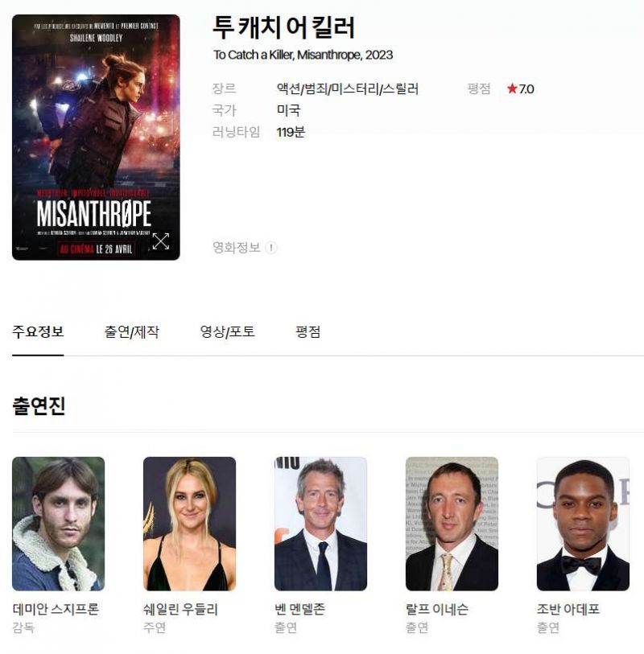
Task: Open the 영상/포토 tab
Action: coord(228,332)
